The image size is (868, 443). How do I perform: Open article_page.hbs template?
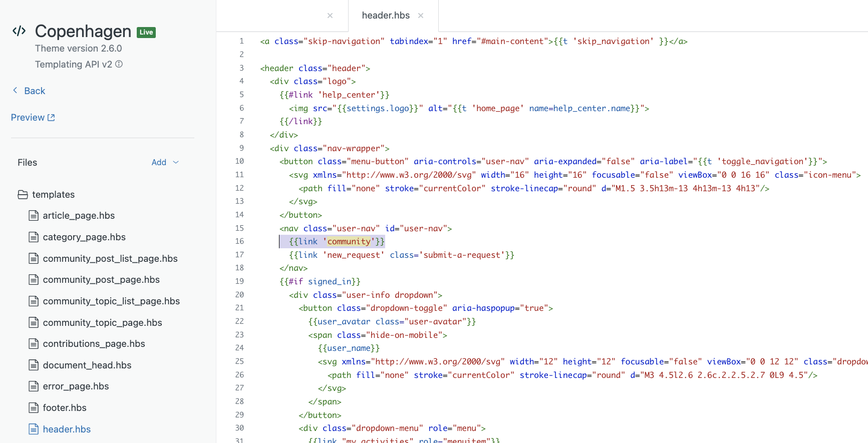coord(79,216)
